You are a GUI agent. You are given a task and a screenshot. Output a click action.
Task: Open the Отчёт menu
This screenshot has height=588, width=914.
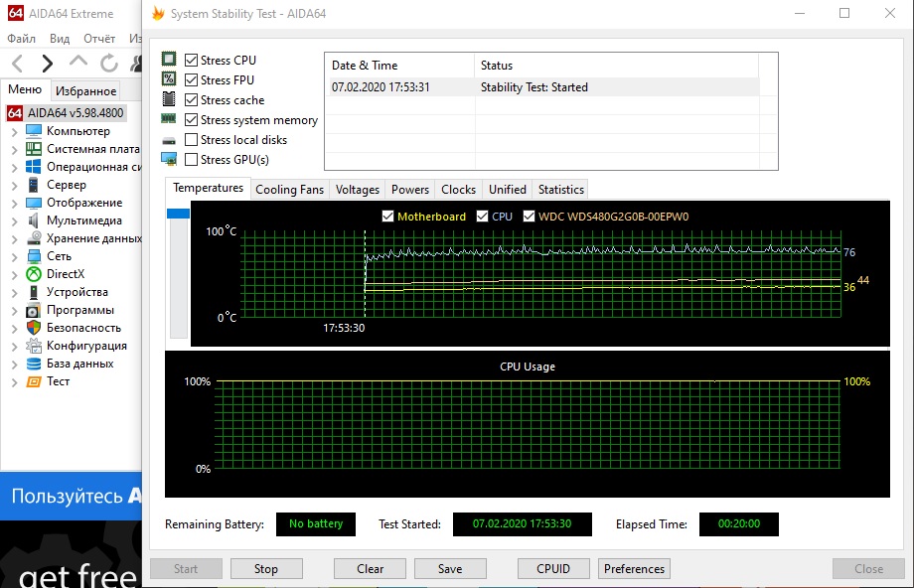99,39
